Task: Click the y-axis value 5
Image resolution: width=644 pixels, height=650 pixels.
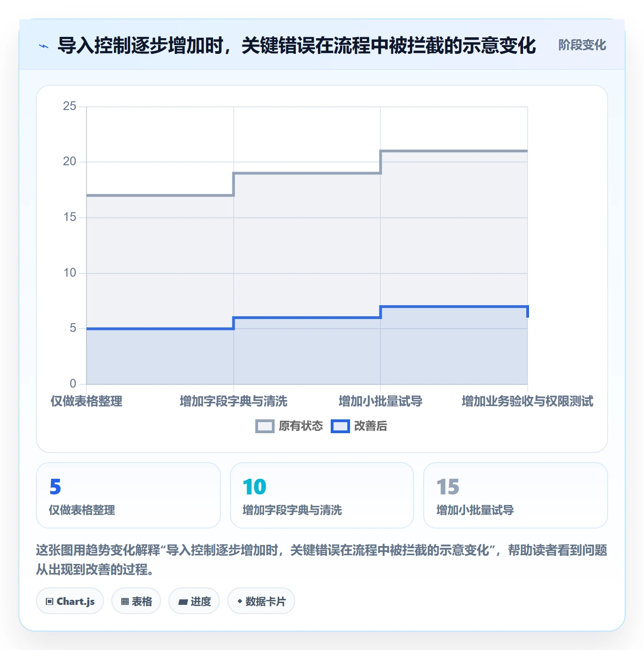Action: [x=73, y=328]
